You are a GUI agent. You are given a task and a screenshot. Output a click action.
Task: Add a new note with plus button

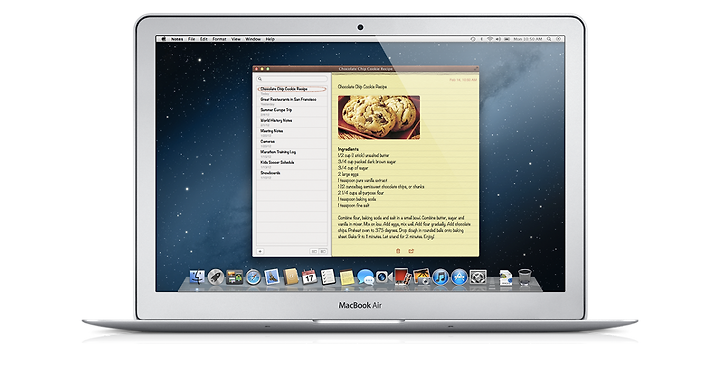click(260, 251)
